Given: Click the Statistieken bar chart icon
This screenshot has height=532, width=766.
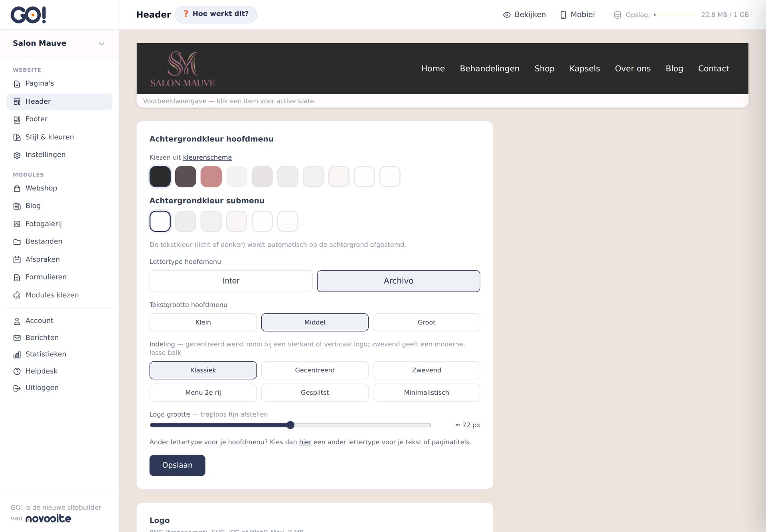Looking at the screenshot, I should [17, 354].
